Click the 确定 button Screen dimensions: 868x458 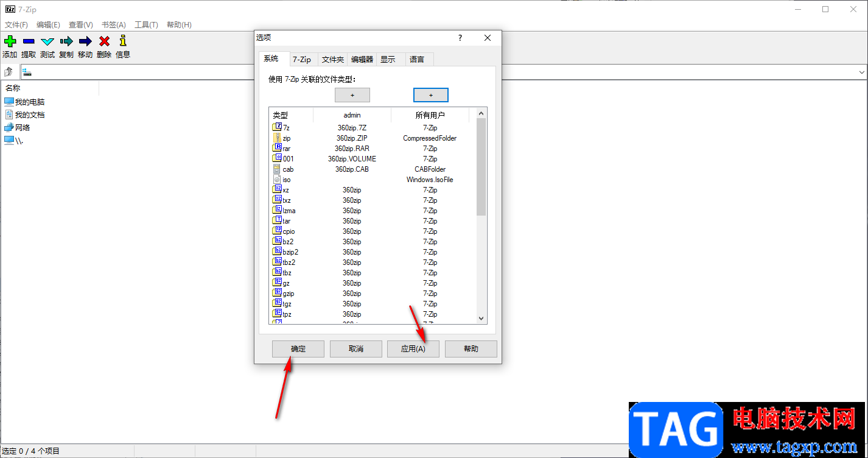coord(298,349)
